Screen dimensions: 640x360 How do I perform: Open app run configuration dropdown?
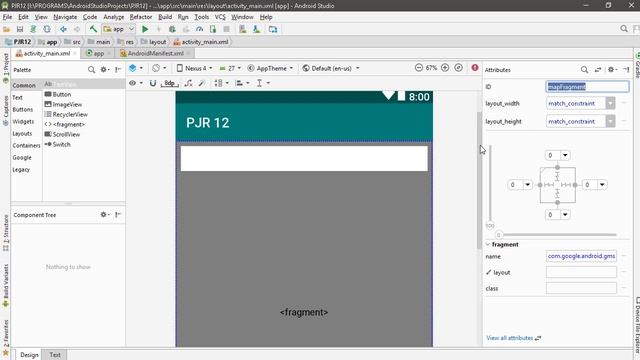[119, 29]
